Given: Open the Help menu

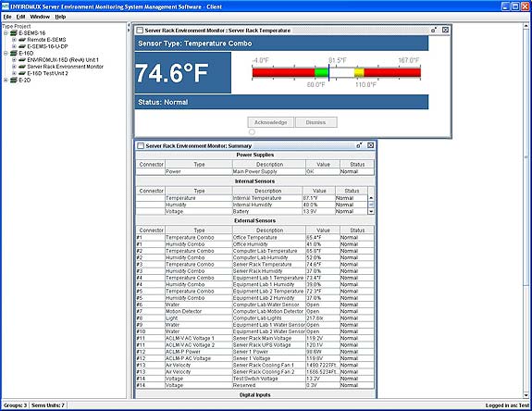Looking at the screenshot, I should click(60, 17).
